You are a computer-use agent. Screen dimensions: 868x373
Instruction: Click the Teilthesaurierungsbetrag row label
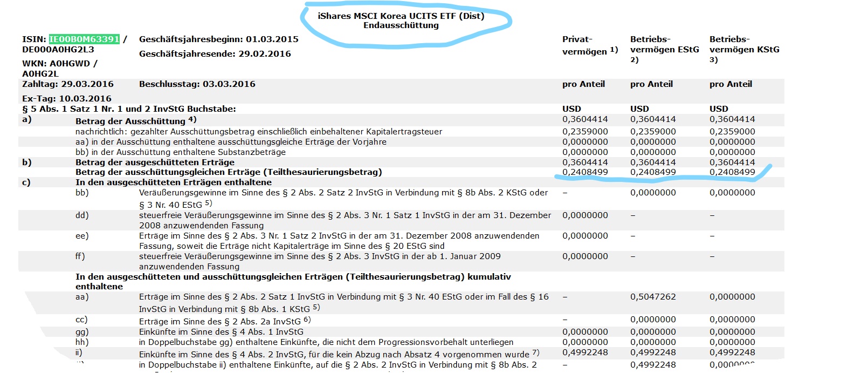point(229,172)
